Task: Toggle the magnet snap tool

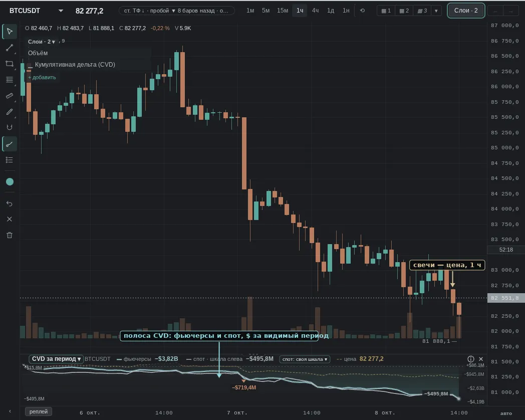Action: coord(10,127)
